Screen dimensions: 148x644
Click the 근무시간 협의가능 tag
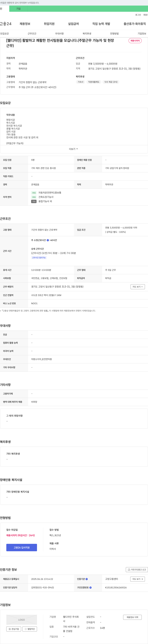(39, 258)
